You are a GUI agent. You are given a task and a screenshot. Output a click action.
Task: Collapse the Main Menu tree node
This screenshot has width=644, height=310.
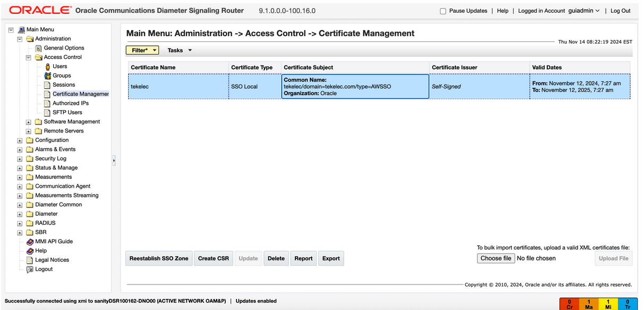click(x=11, y=30)
